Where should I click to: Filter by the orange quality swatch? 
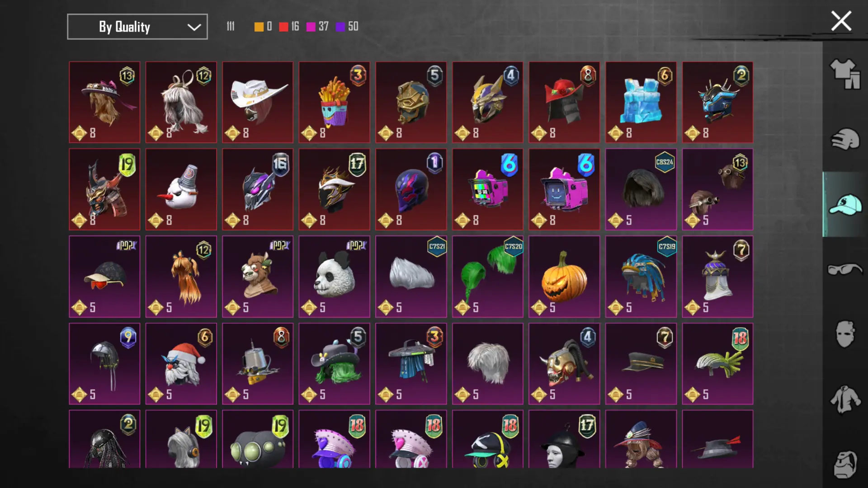point(259,27)
